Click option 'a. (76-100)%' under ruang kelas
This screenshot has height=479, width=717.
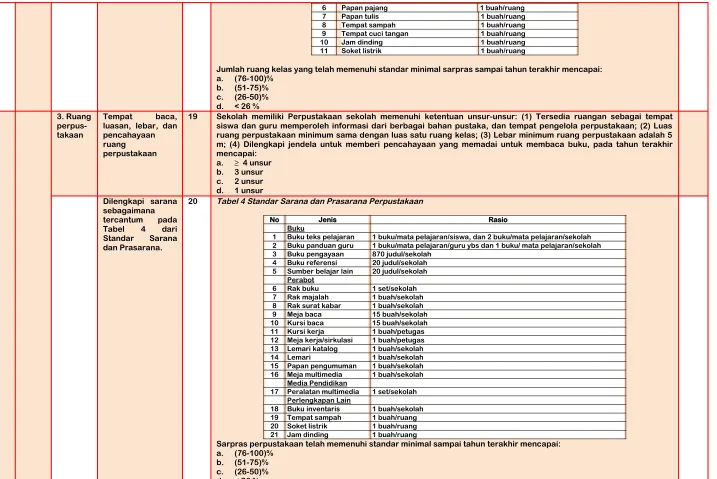click(x=245, y=79)
